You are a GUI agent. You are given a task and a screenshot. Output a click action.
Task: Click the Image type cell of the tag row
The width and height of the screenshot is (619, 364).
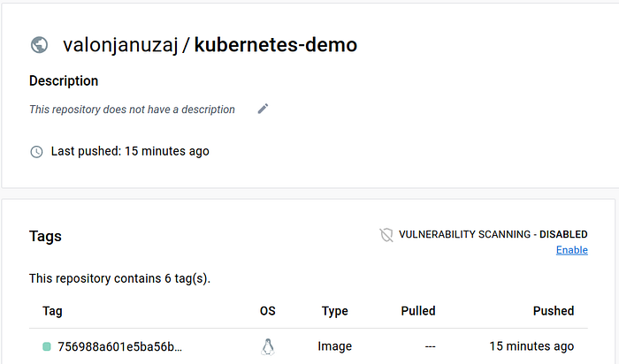(334, 346)
